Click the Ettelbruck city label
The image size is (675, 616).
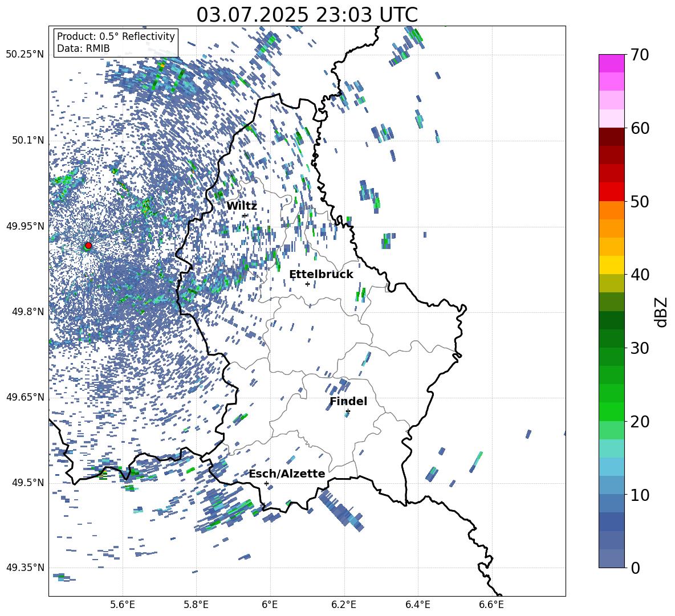click(x=321, y=274)
